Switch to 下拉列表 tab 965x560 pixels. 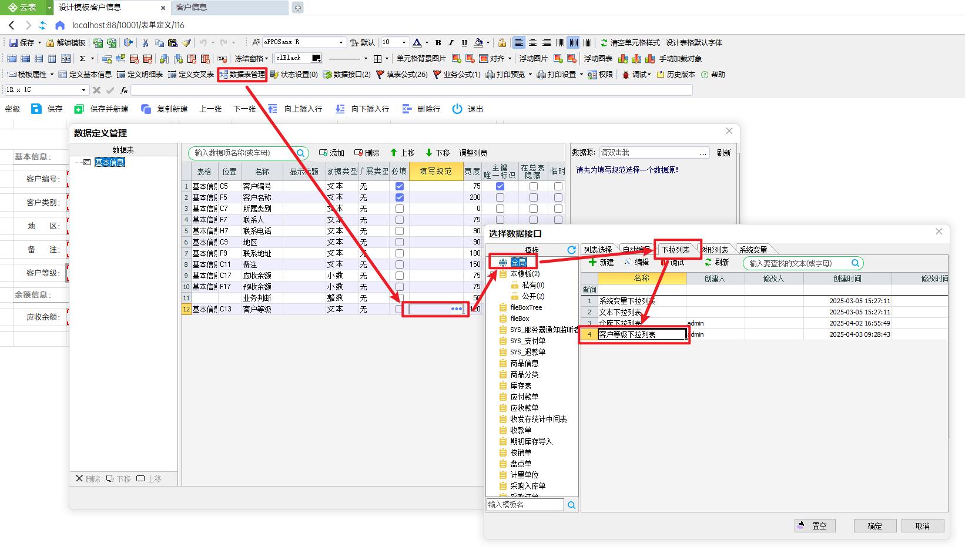point(676,250)
